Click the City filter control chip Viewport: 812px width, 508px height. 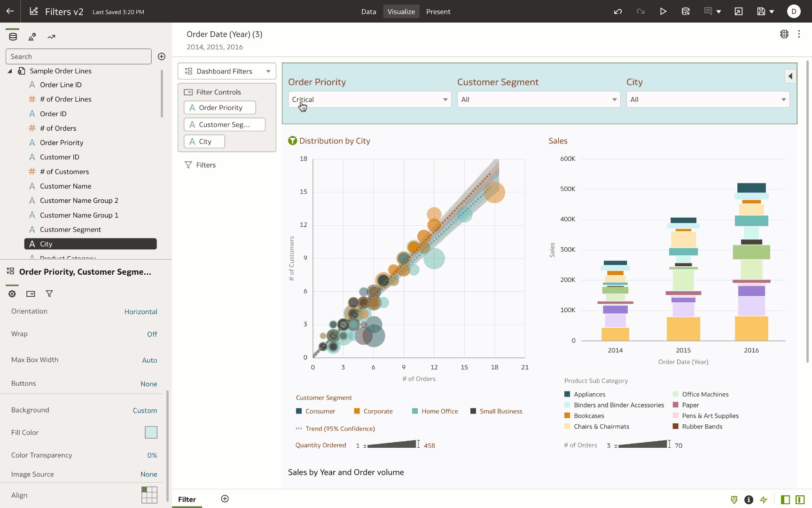(x=204, y=142)
